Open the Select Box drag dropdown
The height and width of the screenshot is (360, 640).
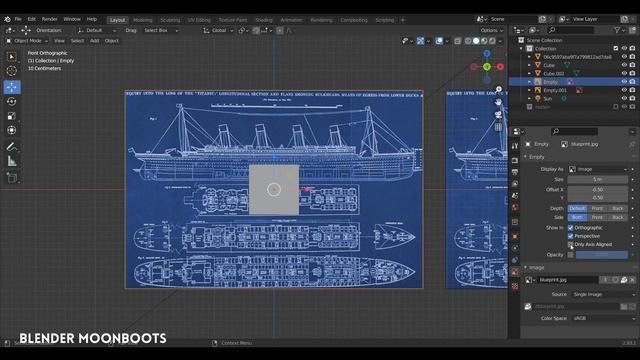pos(160,31)
